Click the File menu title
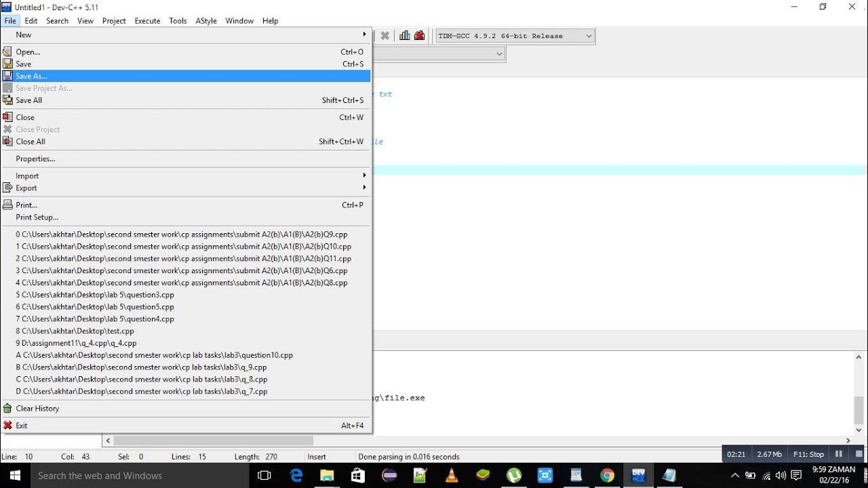The width and height of the screenshot is (868, 488). click(x=10, y=21)
